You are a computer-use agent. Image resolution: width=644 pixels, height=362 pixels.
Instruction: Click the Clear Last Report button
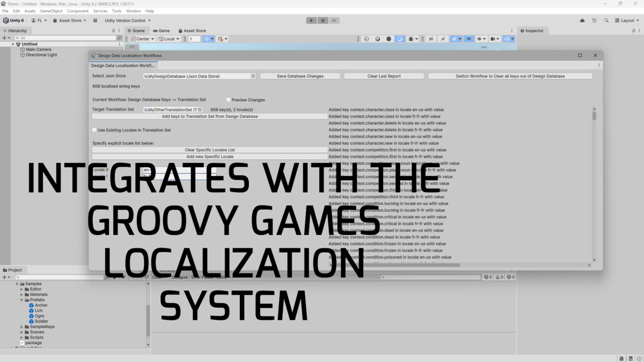click(383, 76)
